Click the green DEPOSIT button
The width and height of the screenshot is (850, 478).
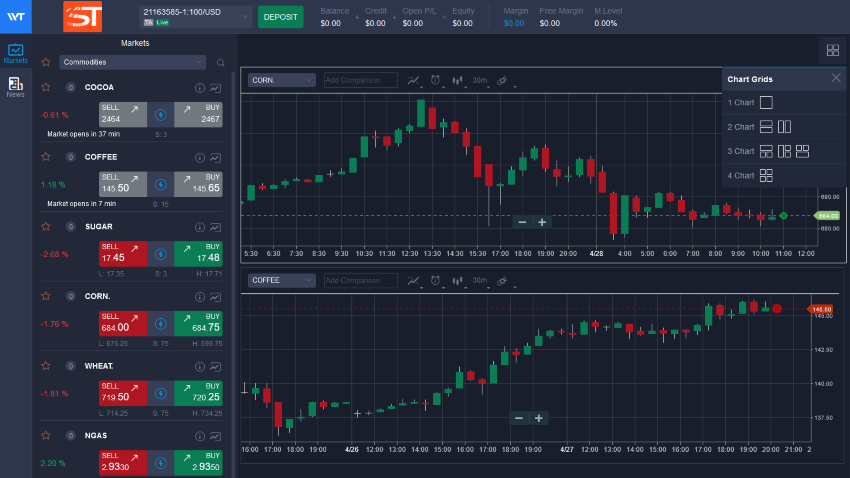(280, 17)
